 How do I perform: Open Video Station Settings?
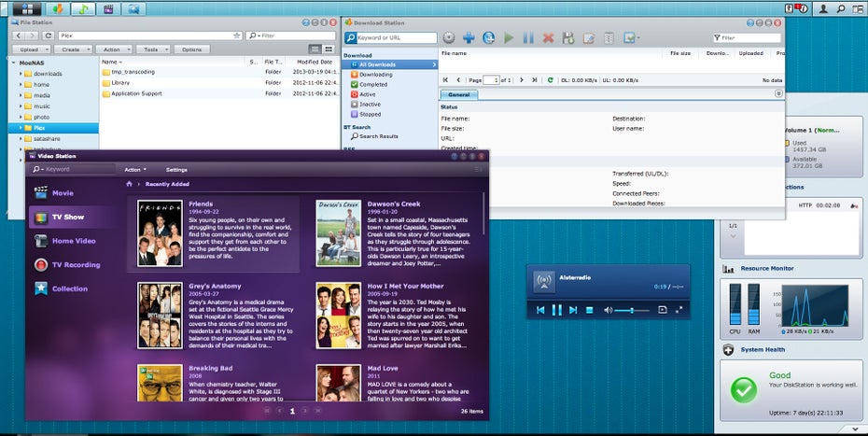pyautogui.click(x=176, y=170)
